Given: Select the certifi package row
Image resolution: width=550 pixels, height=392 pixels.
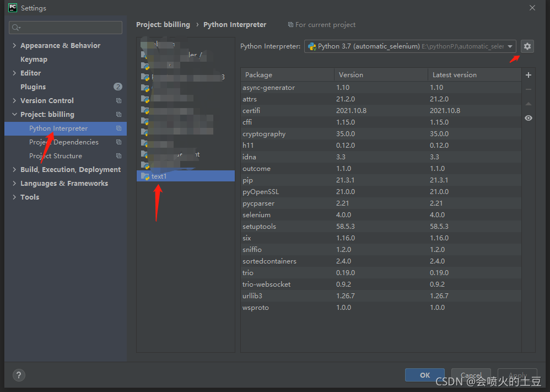Looking at the screenshot, I should pyautogui.click(x=381, y=111).
